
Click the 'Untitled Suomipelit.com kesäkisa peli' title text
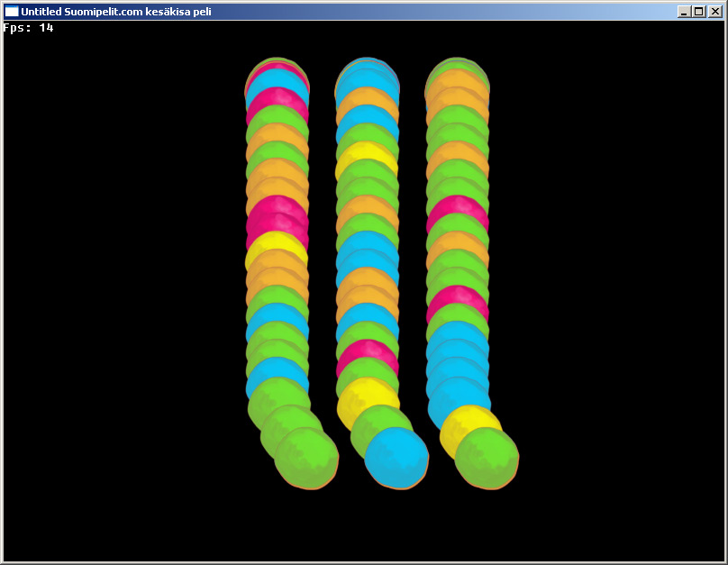pos(116,12)
